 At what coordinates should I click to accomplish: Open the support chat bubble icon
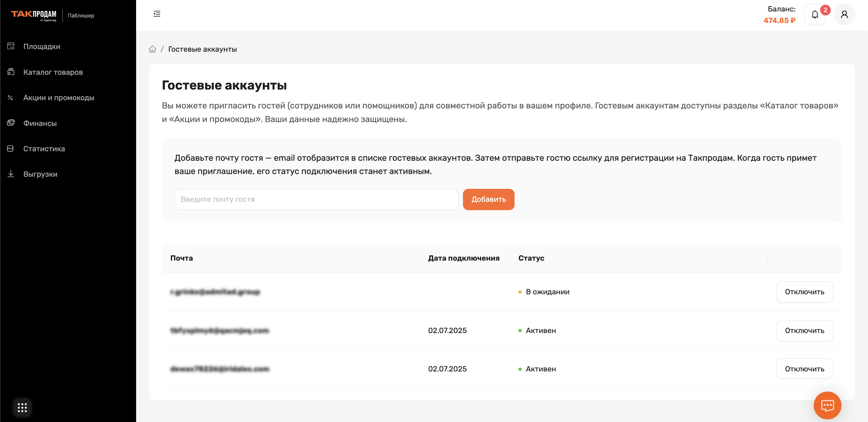(x=827, y=405)
